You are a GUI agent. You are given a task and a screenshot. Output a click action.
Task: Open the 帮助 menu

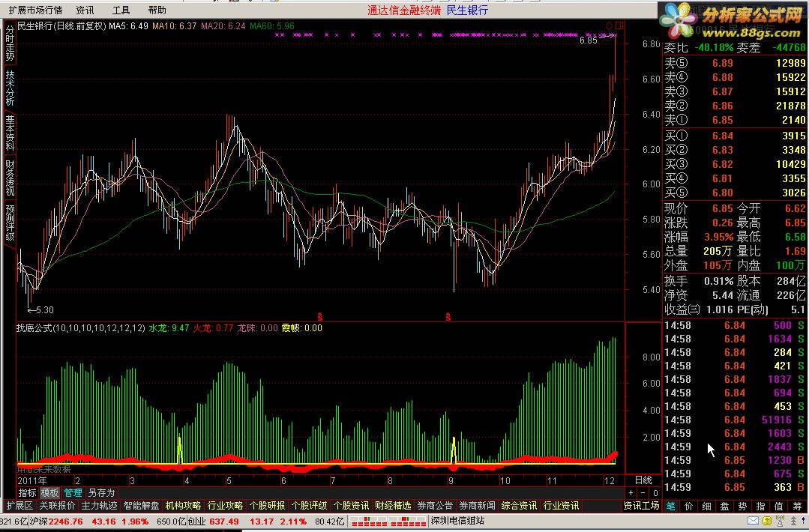pos(157,10)
